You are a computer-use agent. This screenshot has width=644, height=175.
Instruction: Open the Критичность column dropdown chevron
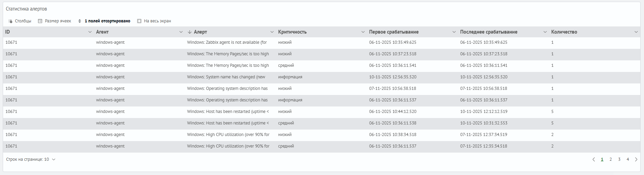[363, 32]
